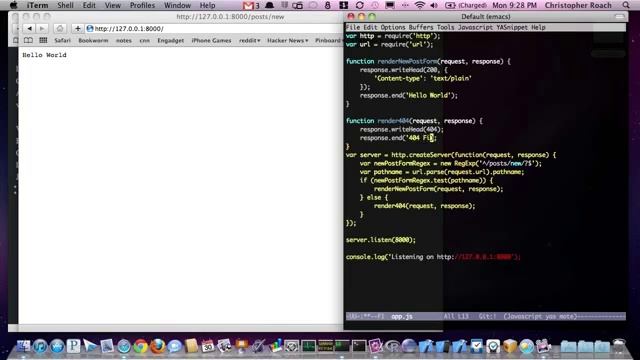Open the Safari home page button
This screenshot has height=360, width=640.
click(60, 29)
